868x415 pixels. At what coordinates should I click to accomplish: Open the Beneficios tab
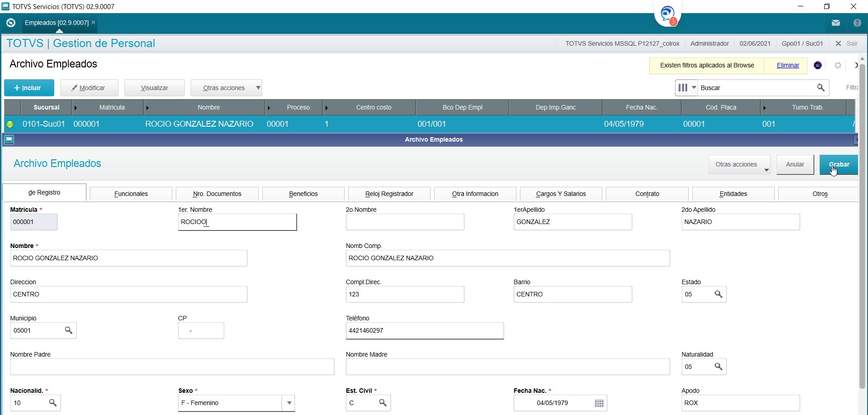coord(303,194)
